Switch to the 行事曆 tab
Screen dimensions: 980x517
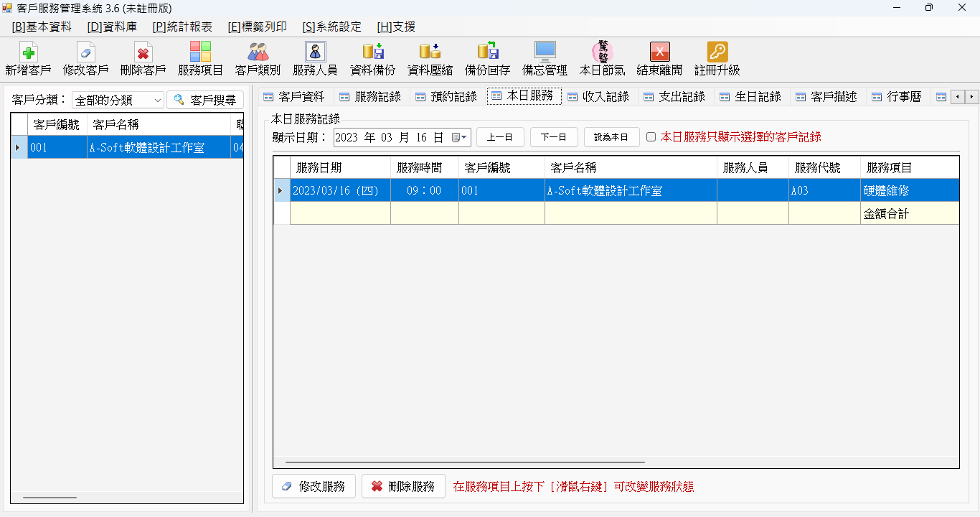(x=897, y=96)
